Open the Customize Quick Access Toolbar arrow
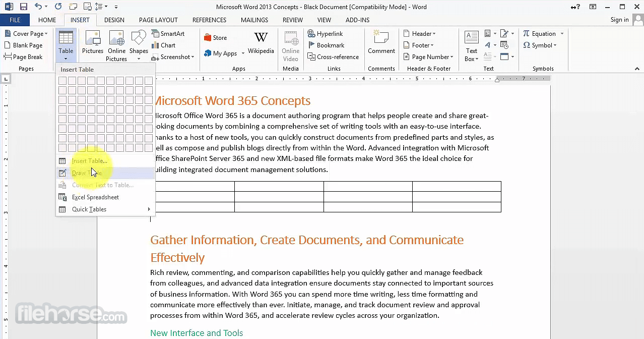The image size is (644, 339). tap(116, 7)
